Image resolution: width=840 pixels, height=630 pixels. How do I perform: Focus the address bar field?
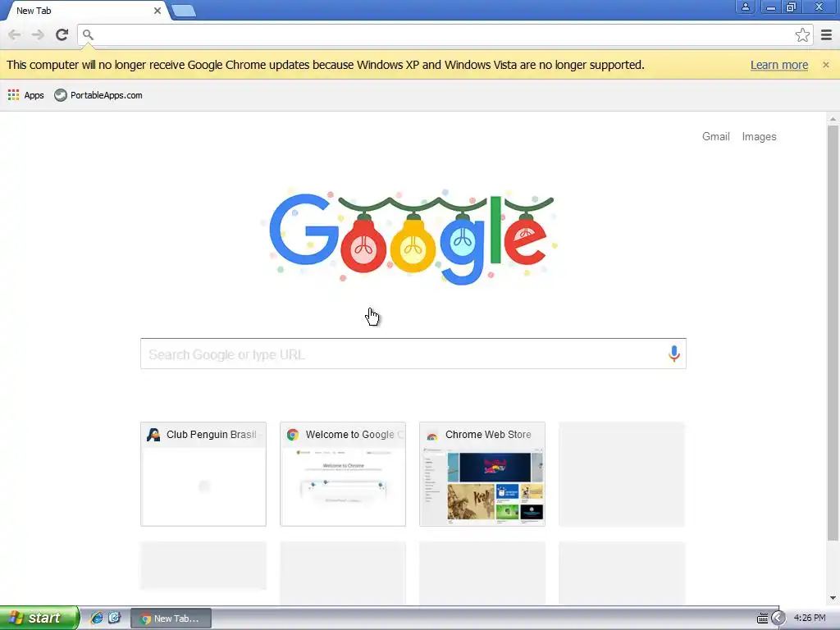coord(445,34)
